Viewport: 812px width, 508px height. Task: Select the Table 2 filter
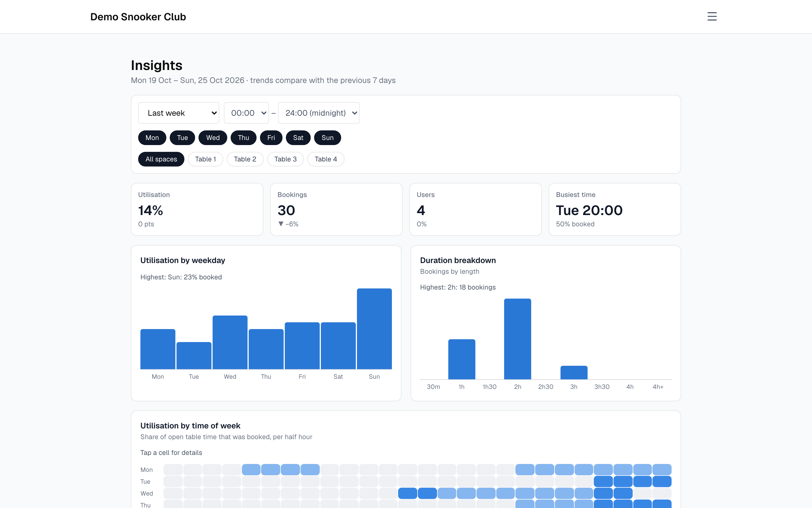click(x=245, y=159)
